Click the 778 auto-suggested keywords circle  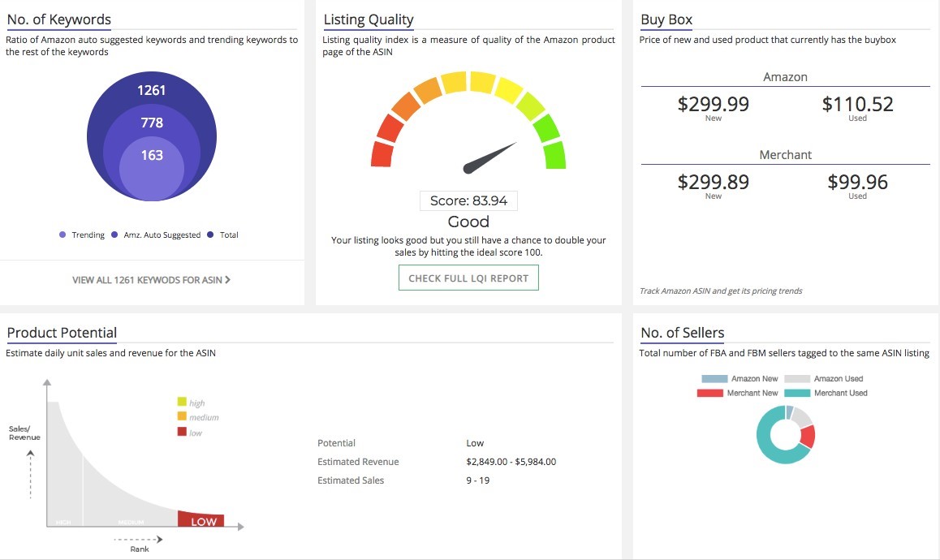(x=152, y=123)
